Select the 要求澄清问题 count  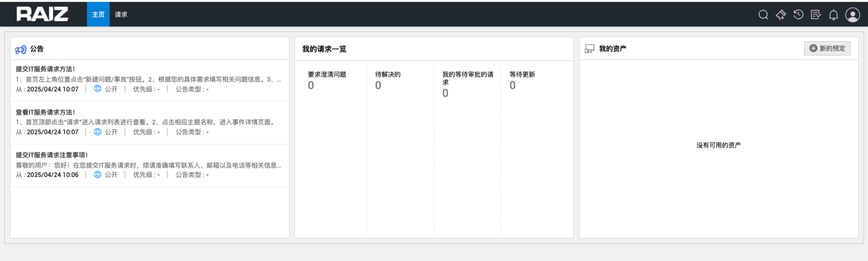pos(311,86)
